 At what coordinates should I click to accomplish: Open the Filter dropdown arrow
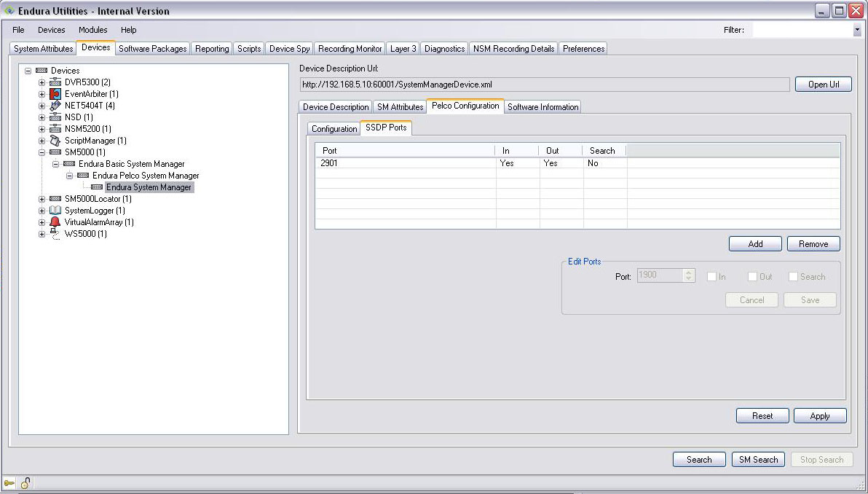click(856, 31)
